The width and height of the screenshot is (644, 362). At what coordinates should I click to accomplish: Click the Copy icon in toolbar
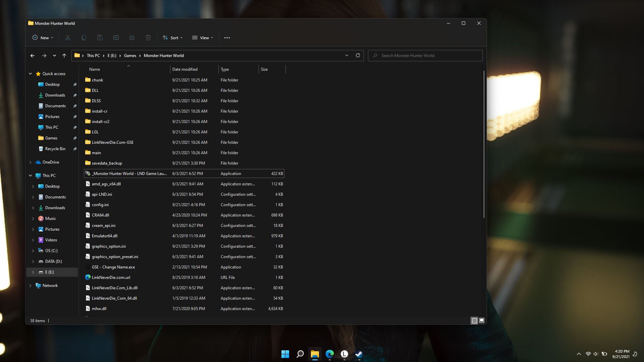pyautogui.click(x=84, y=38)
